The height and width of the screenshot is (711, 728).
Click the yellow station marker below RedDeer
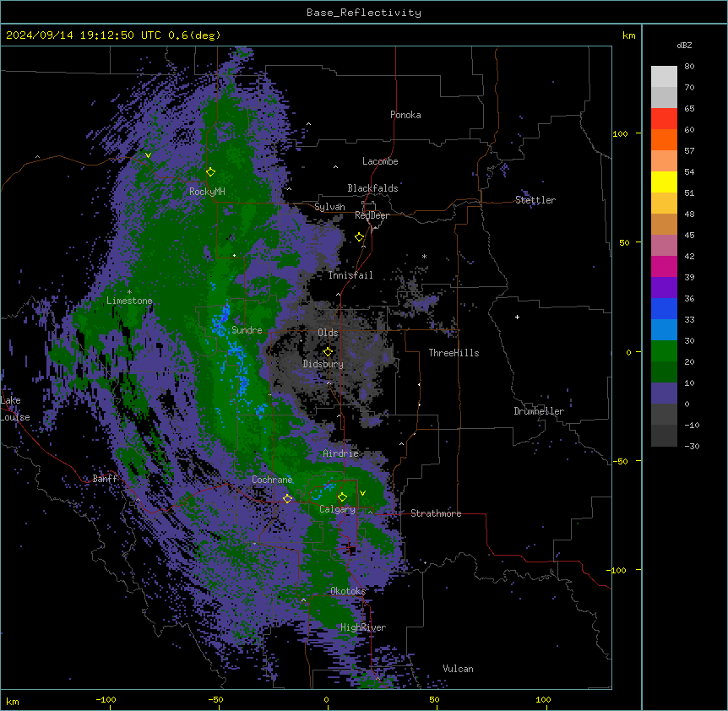pyautogui.click(x=359, y=237)
